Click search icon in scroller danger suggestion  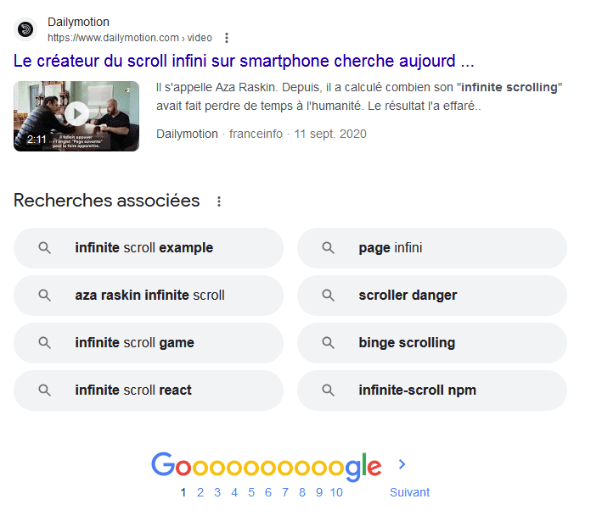pos(328,295)
